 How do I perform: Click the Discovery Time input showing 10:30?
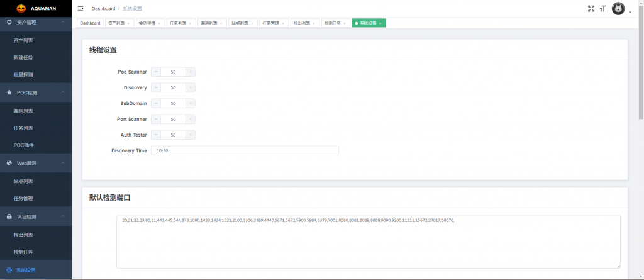(x=245, y=150)
